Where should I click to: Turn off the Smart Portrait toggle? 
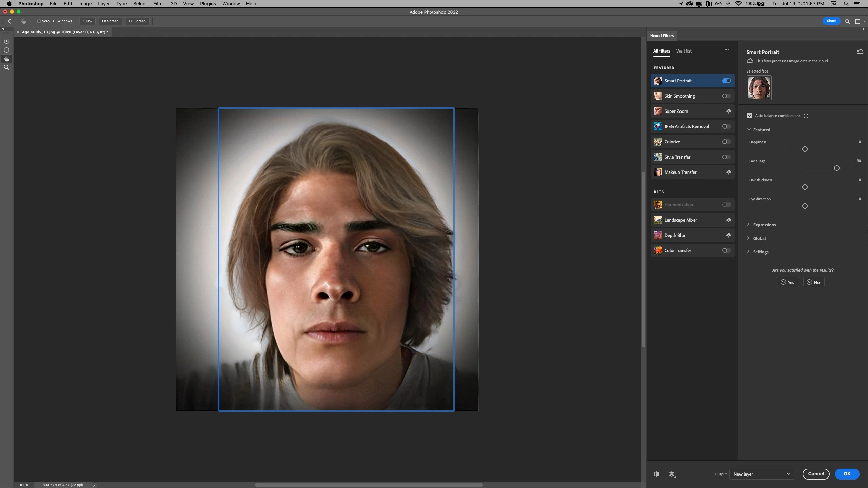coord(726,81)
